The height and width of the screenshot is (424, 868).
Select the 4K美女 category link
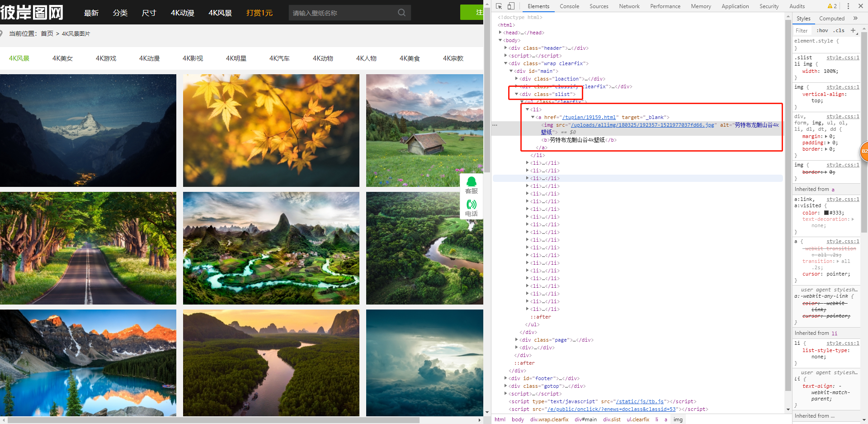[62, 58]
